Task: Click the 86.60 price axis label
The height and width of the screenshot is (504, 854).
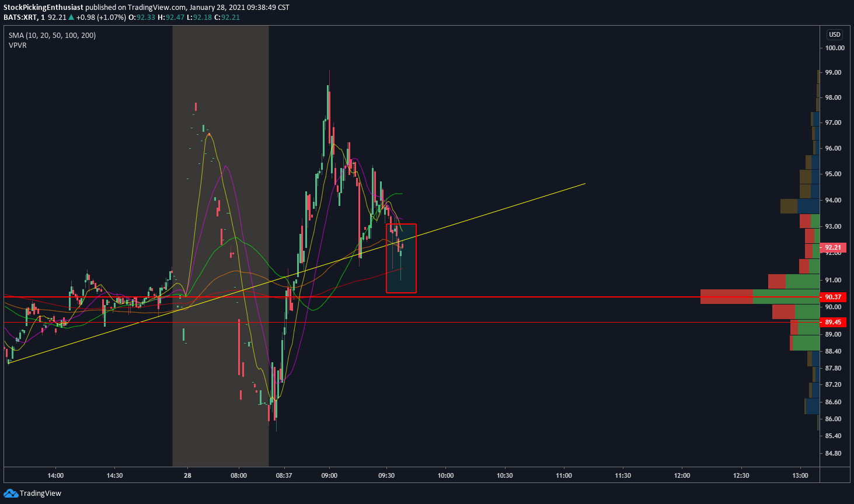Action: pyautogui.click(x=833, y=402)
